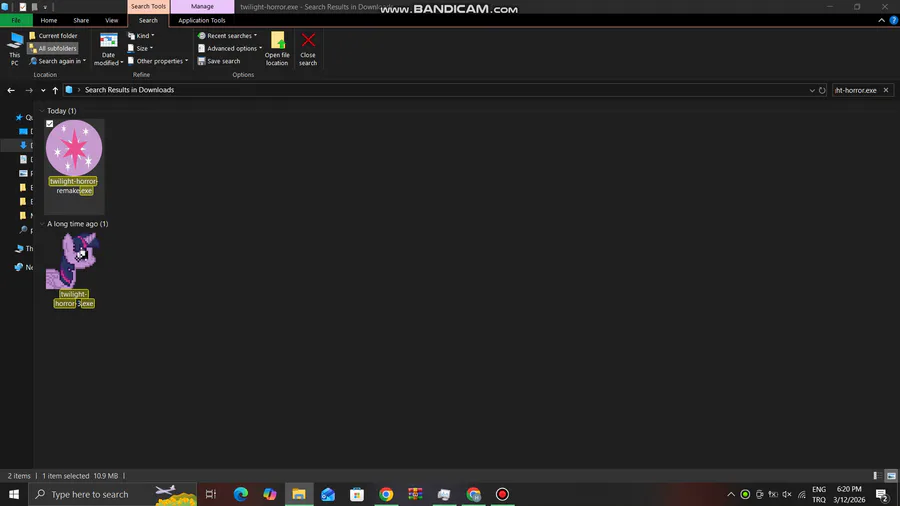Select Current folder search scope
This screenshot has width=900, height=506.
point(53,36)
